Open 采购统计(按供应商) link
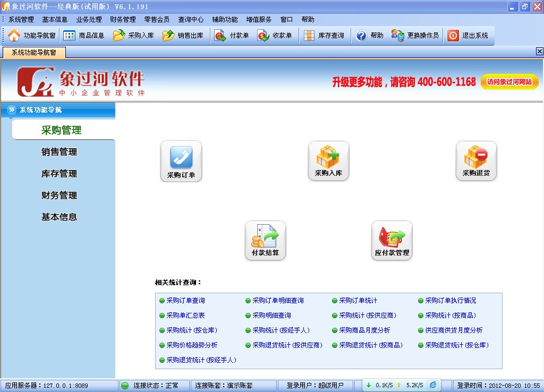Image resolution: width=544 pixels, height=392 pixels. (x=368, y=316)
